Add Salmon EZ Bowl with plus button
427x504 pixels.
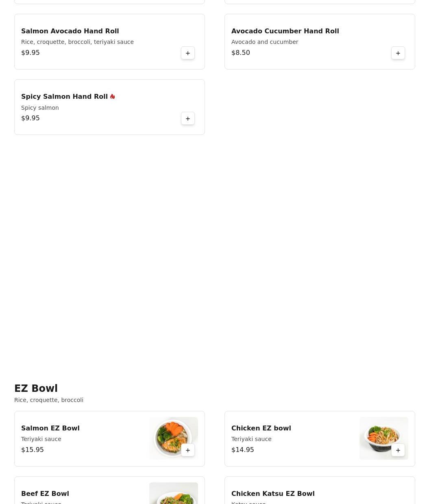(188, 450)
